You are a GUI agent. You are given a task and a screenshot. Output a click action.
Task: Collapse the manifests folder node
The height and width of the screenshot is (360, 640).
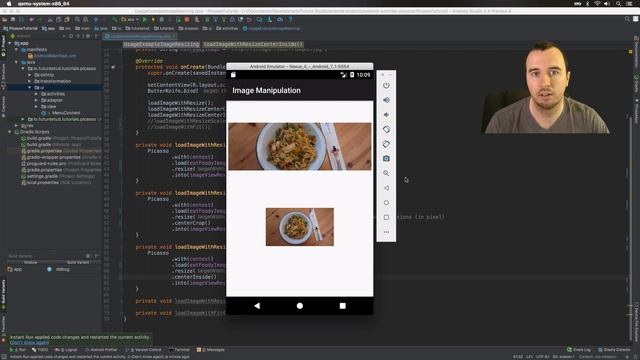(17, 49)
